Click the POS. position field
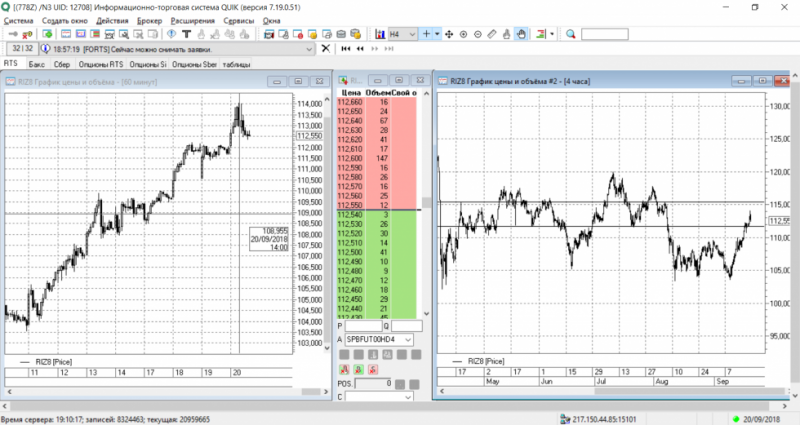Viewport: 800px width, 425px height. point(373,383)
